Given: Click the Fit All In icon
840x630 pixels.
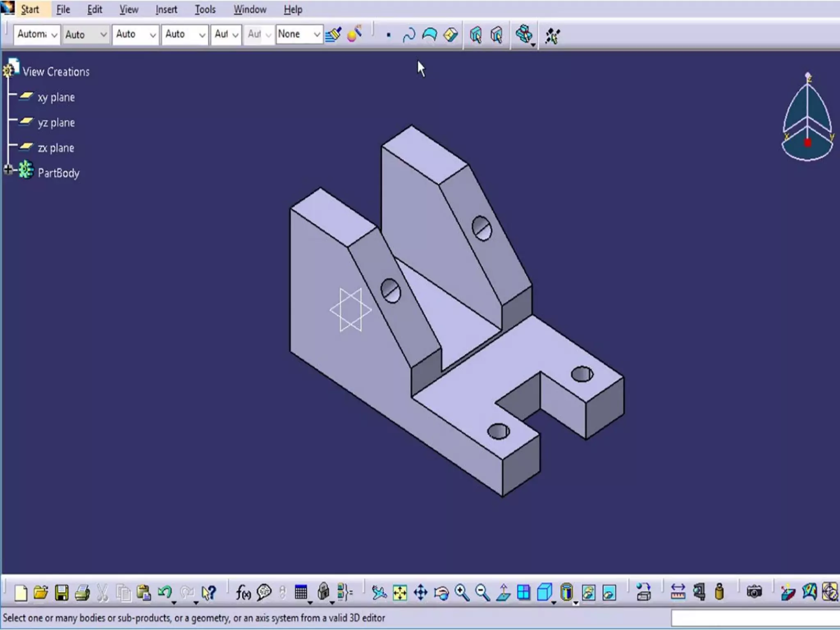Looking at the screenshot, I should point(400,593).
